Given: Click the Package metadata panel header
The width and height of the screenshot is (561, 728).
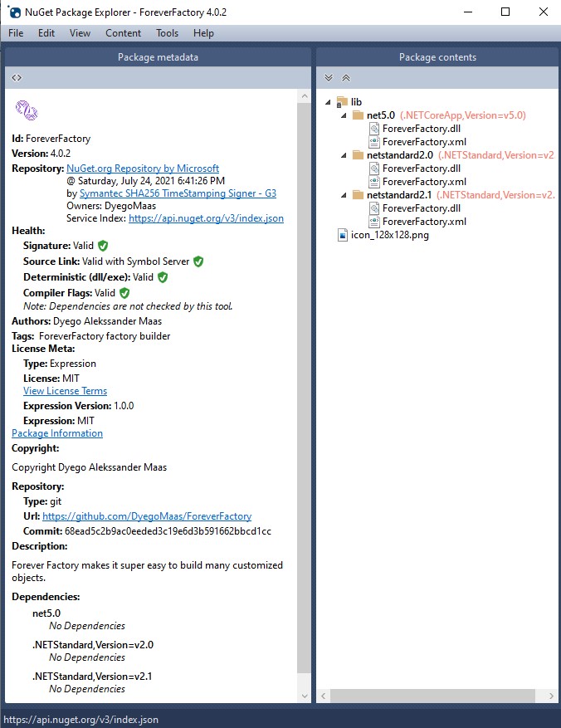Looking at the screenshot, I should [158, 57].
